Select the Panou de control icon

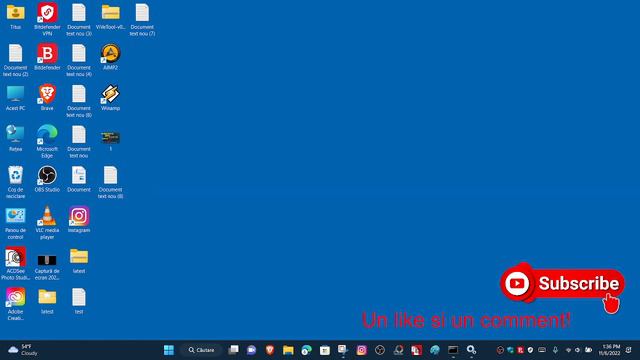pos(16,223)
